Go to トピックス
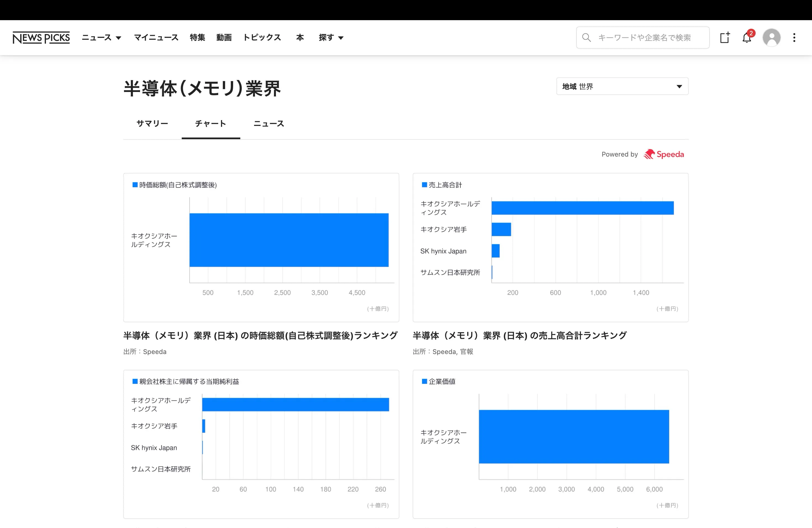Screen dimensions: 812x528 (262, 38)
